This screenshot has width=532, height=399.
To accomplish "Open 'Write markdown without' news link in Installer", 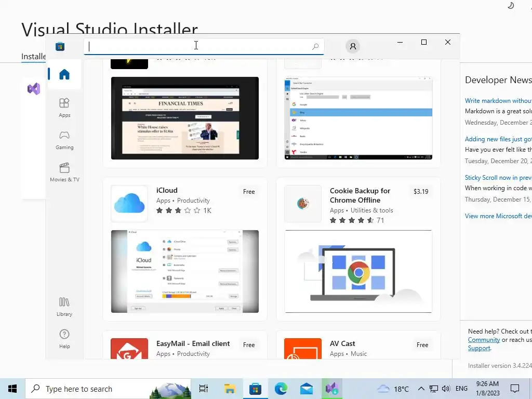I will point(498,101).
